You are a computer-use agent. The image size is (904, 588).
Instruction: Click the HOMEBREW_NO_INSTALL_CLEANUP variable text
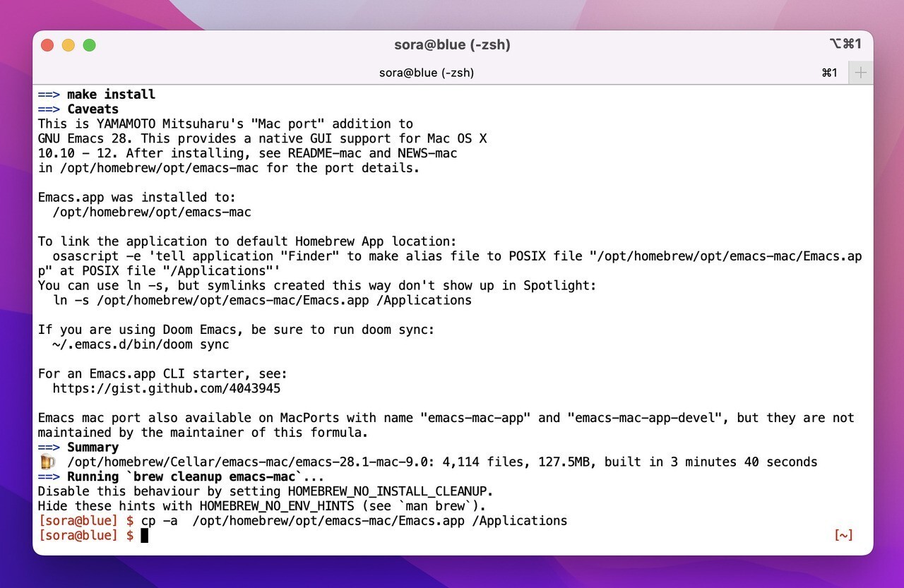coord(386,491)
